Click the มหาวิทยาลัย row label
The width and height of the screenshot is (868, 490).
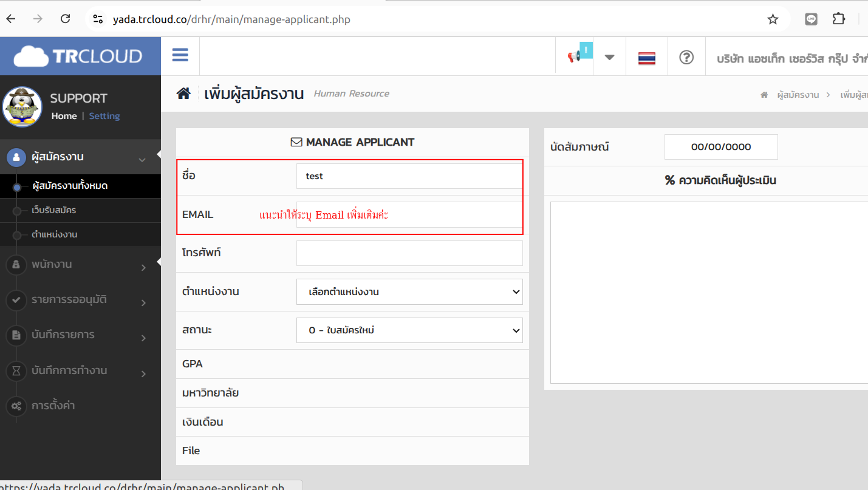tap(210, 393)
